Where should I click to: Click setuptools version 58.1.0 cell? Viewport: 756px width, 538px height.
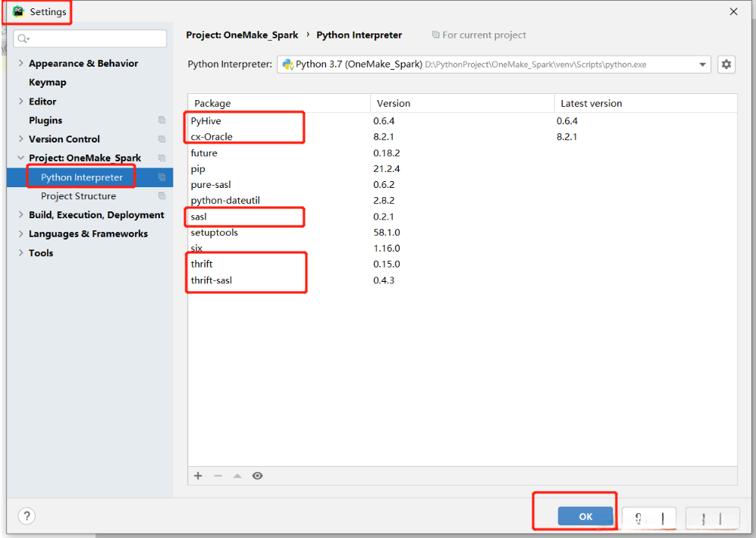(387, 232)
